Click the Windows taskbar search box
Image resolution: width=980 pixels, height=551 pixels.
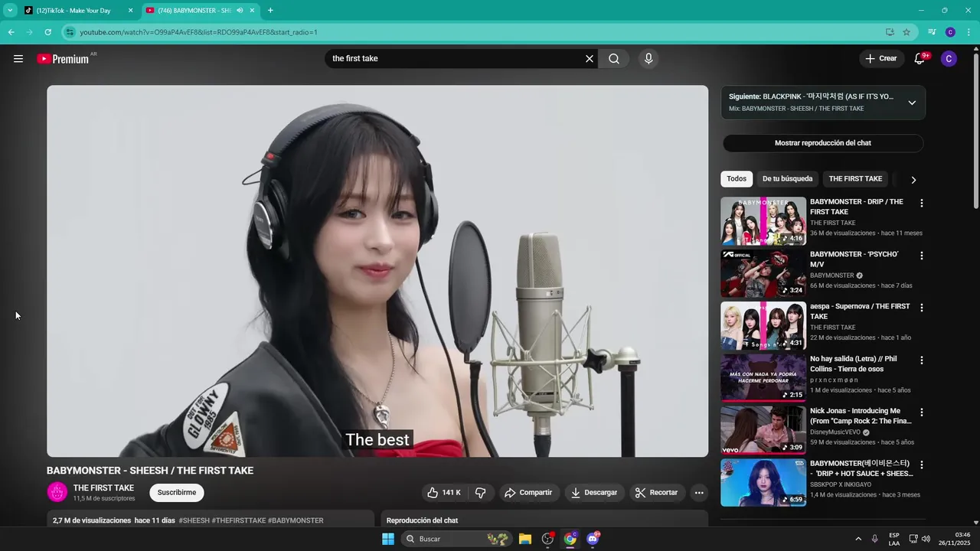tap(456, 539)
